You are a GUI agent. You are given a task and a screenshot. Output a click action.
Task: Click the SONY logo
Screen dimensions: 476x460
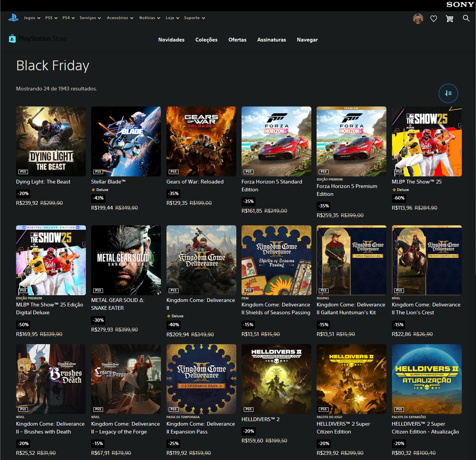point(460,4)
